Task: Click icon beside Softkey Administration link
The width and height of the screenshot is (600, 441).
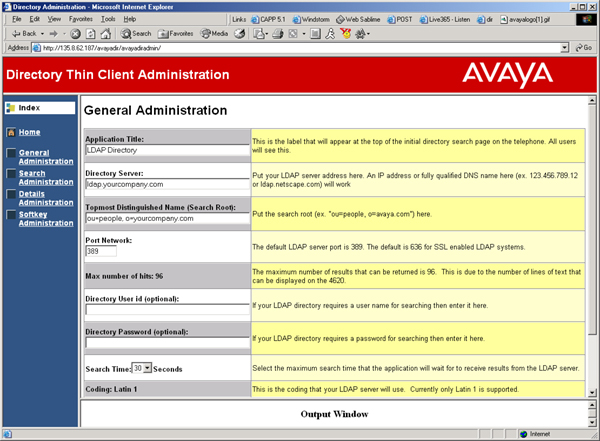Action: (11, 215)
